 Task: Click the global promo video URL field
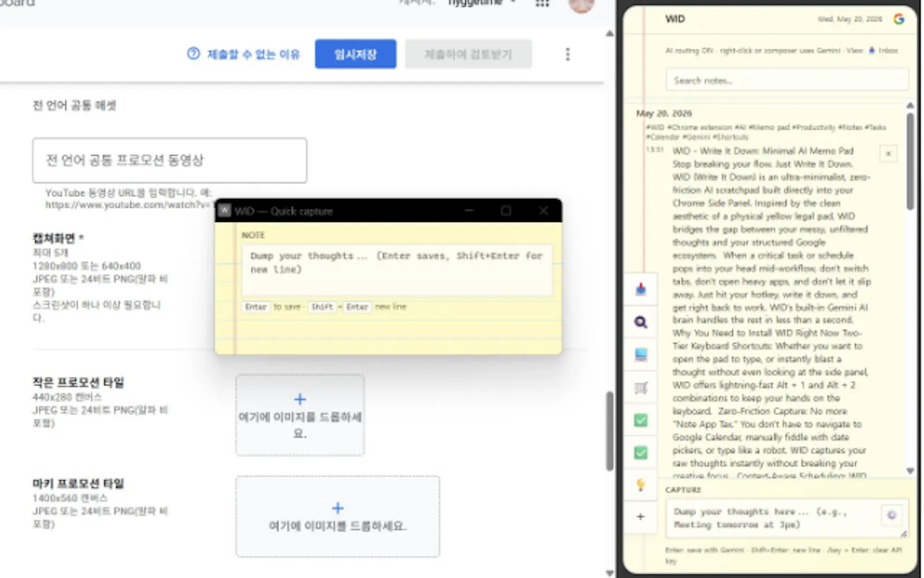(x=169, y=160)
